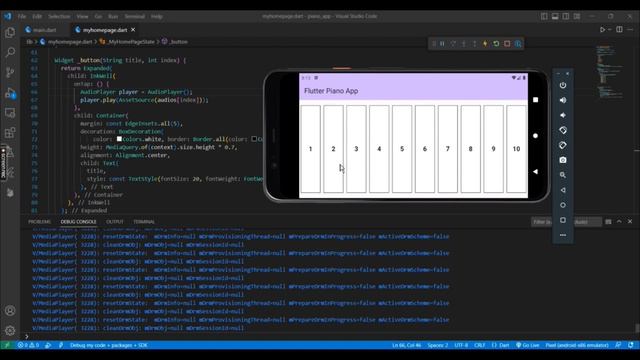Raise emulator volume
The image size is (640, 360).
(563, 100)
